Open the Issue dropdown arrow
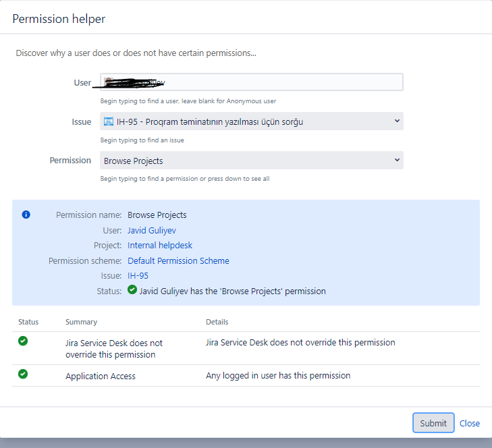This screenshot has width=492, height=448. coord(397,121)
